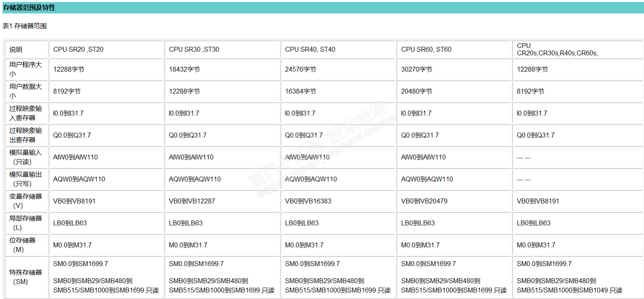This screenshot has width=644, height=299.
Task: Click the 局部存储器（L） row label
Action: [x=26, y=223]
